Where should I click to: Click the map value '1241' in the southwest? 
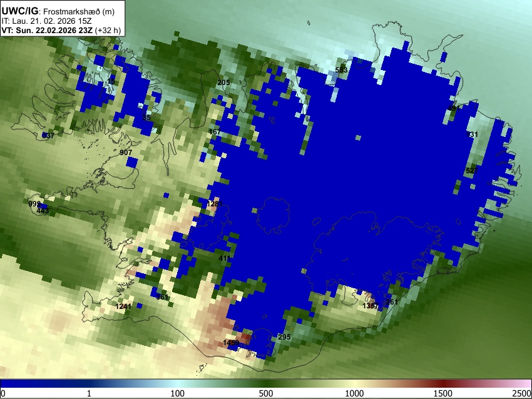123,306
